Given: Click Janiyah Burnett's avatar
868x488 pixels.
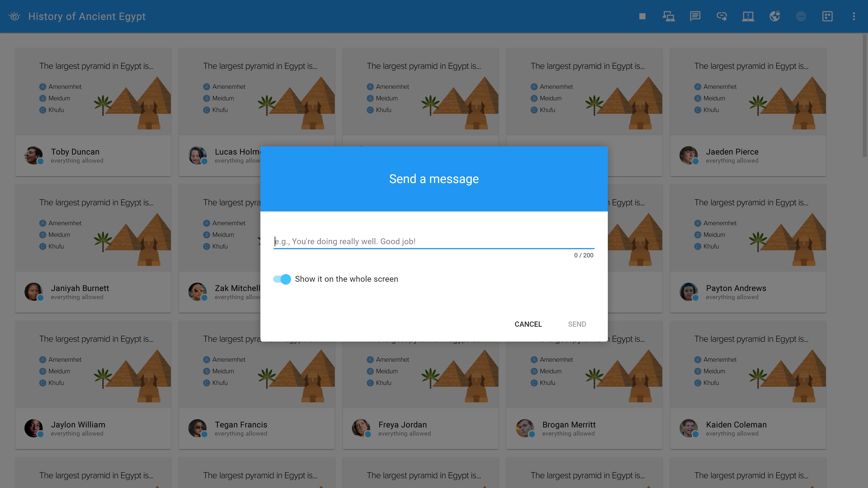Looking at the screenshot, I should click(x=33, y=292).
